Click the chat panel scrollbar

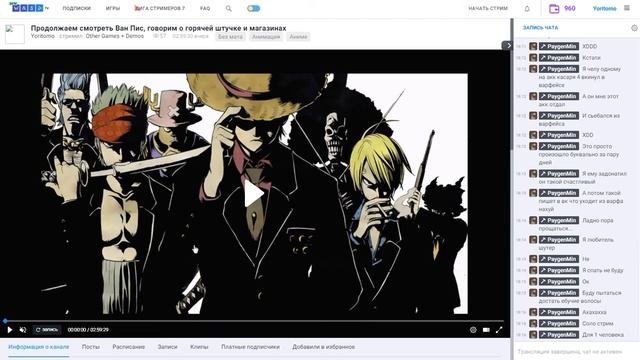(x=513, y=84)
